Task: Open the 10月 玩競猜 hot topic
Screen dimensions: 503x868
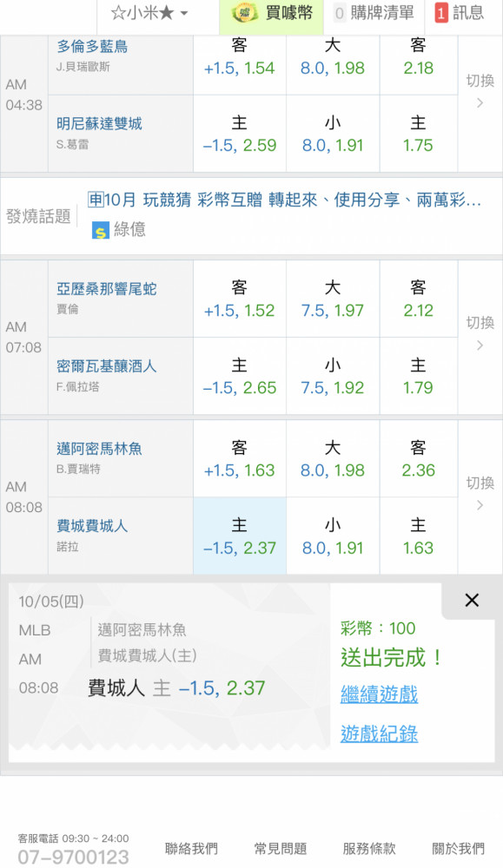Action: [x=284, y=200]
